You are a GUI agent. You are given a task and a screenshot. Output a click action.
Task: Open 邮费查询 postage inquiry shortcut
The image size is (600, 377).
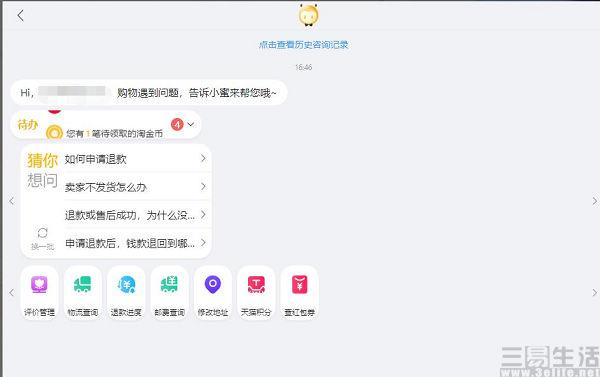170,293
